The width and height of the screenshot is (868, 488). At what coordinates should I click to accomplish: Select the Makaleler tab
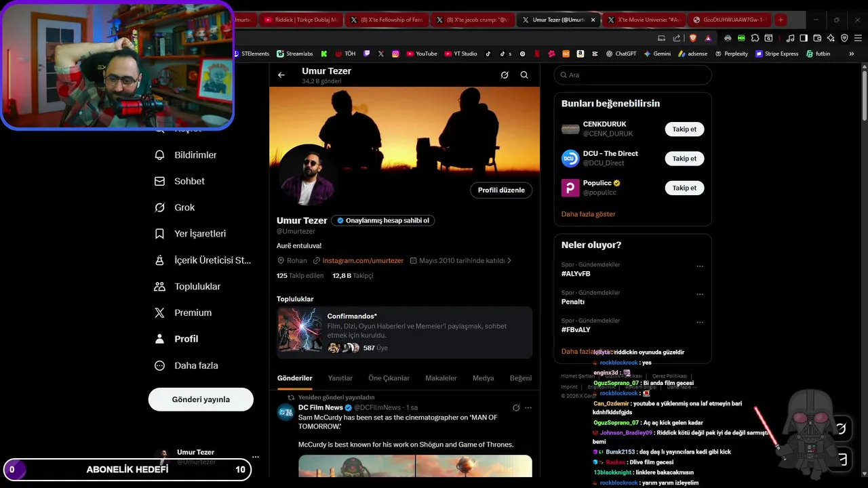441,378
